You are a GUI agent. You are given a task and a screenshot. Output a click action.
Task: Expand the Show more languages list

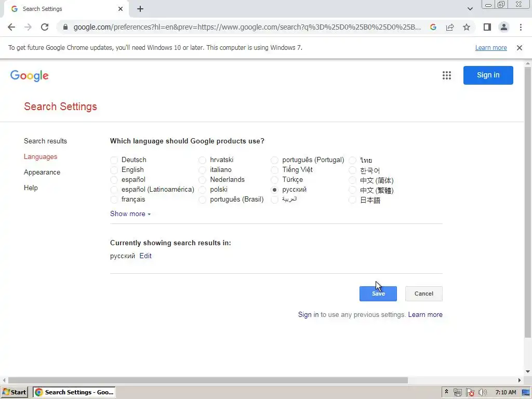(x=130, y=214)
